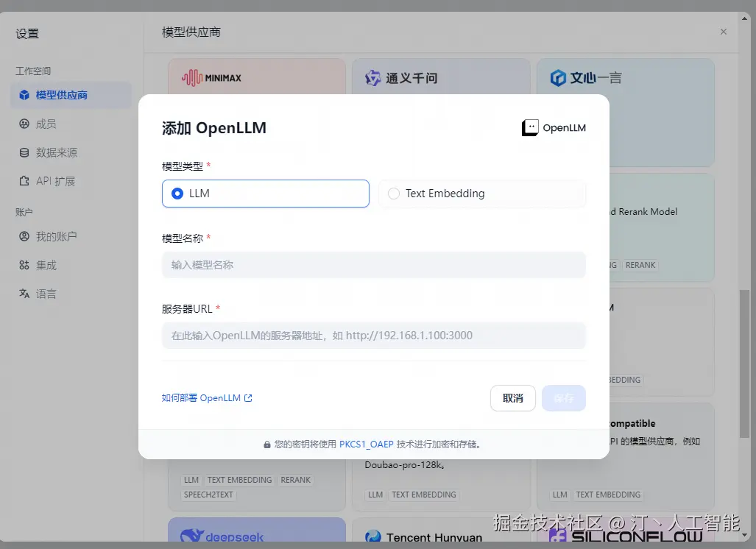The image size is (756, 549).
Task: Click the Tongyi Qianwen provider logo
Action: tap(401, 77)
